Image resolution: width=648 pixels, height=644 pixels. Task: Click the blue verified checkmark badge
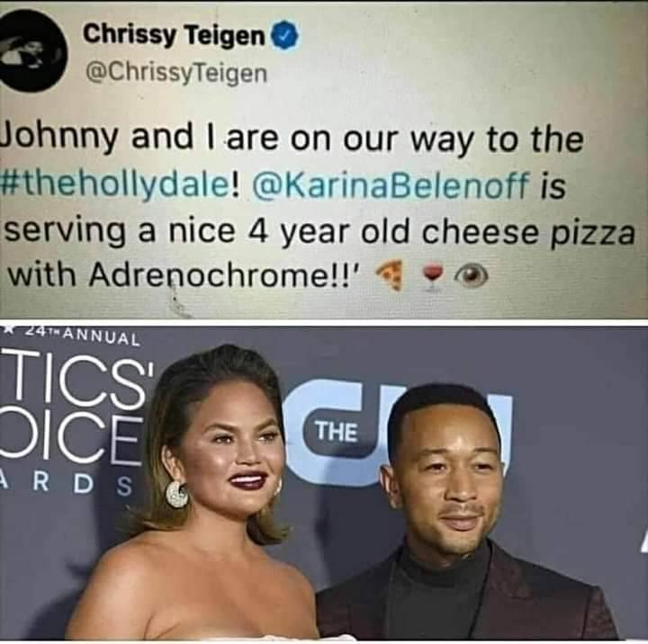coord(284,35)
